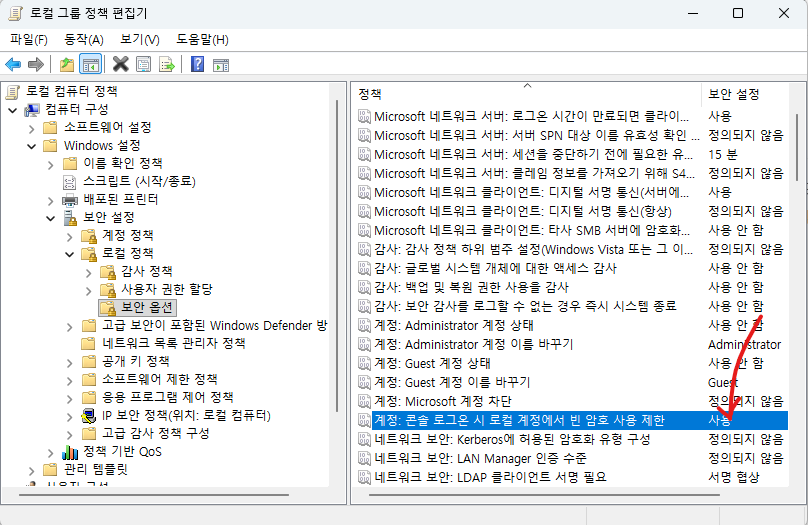Viewport: 808px width, 525px height.
Task: Click the '15 분' security setting value
Action: point(722,155)
